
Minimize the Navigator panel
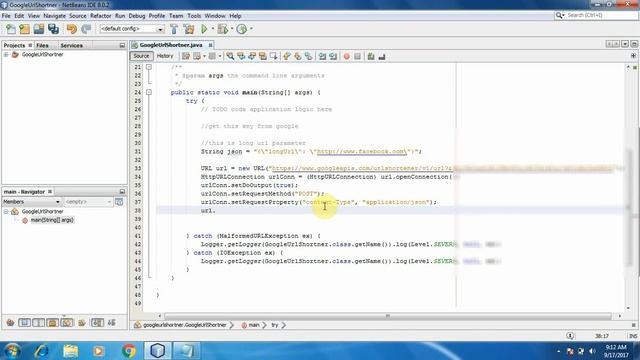[122, 191]
